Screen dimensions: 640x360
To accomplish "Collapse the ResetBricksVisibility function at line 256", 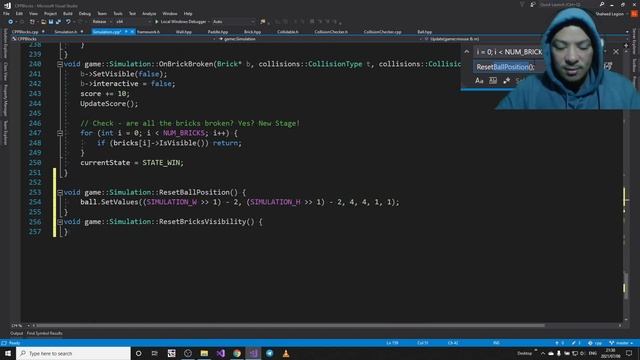I will coord(60,222).
